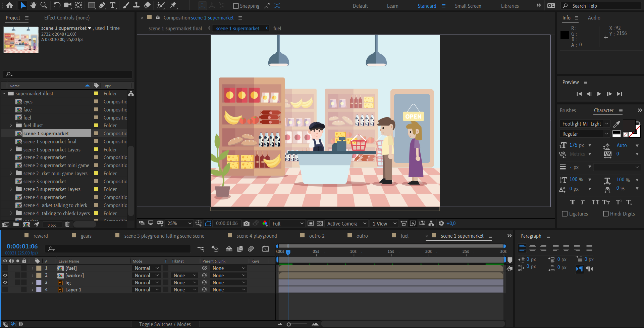Open the Libraries workspace
Screen dimensions: 644x328
[510, 6]
